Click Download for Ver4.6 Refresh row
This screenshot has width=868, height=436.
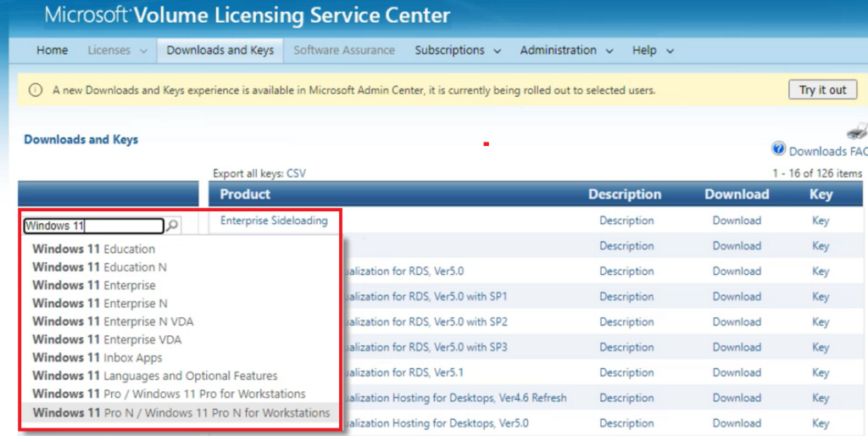click(737, 398)
